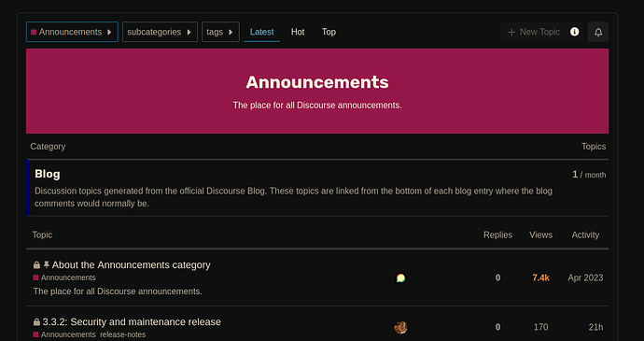This screenshot has height=341, width=644.
Task: Click the Announcements badge under 3.3.2 release
Action: click(x=64, y=334)
